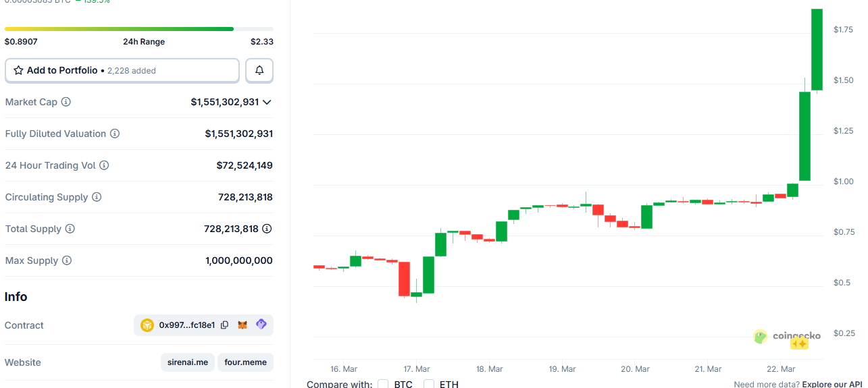Enable the BTC compare checkbox
This screenshot has width=868, height=388.
point(383,385)
